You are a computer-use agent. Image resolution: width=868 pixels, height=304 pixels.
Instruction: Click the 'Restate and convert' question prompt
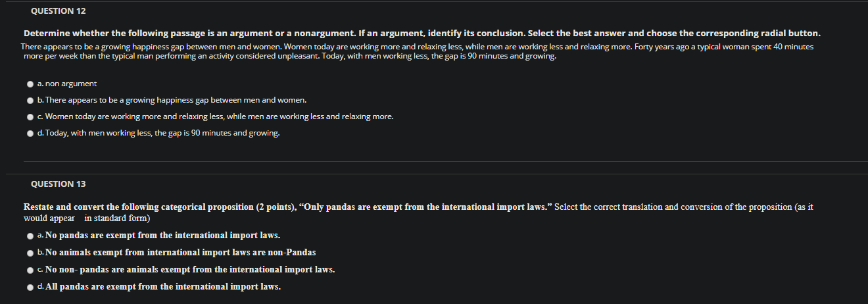(x=418, y=212)
